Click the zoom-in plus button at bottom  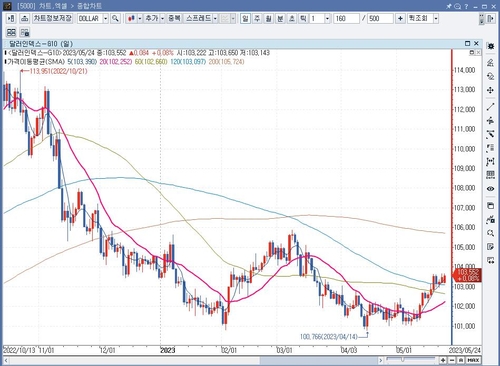click(x=443, y=360)
